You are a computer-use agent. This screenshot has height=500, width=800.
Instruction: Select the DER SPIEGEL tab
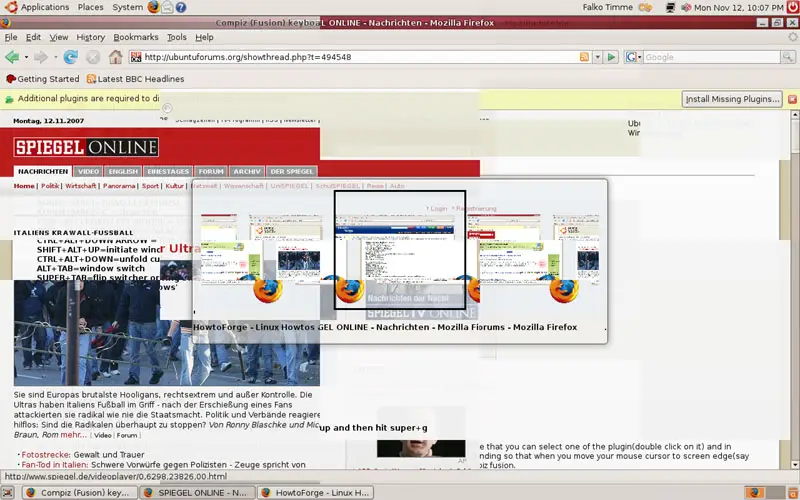[x=291, y=171]
